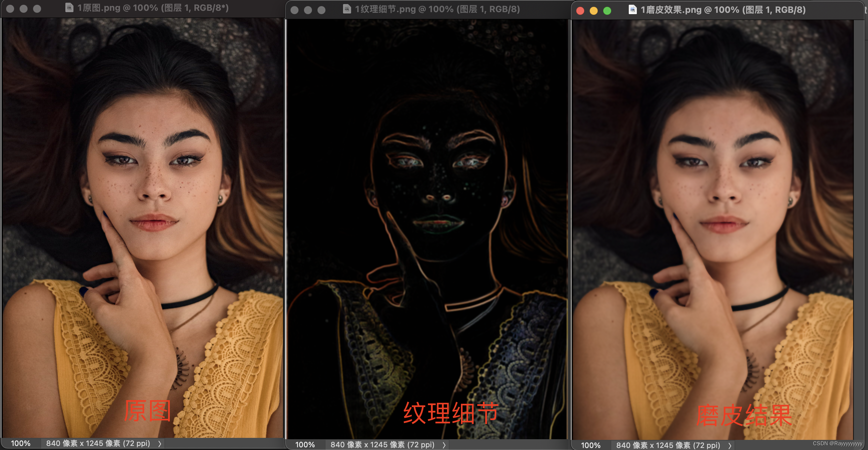
Task: Close the 1磨皮效果.png window with red button
Action: click(580, 10)
